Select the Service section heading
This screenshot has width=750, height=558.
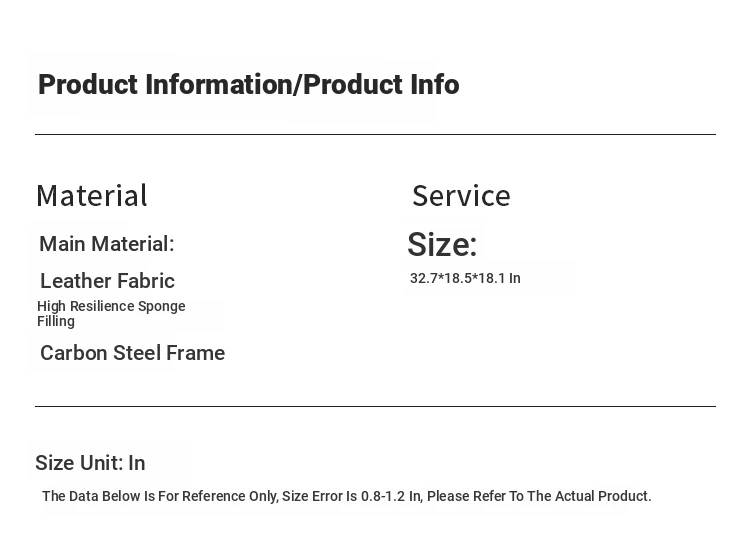tap(461, 195)
